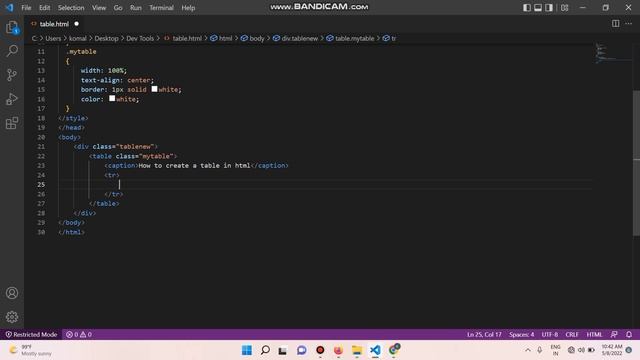
Task: Toggle the bottom panel
Action: 538,7
